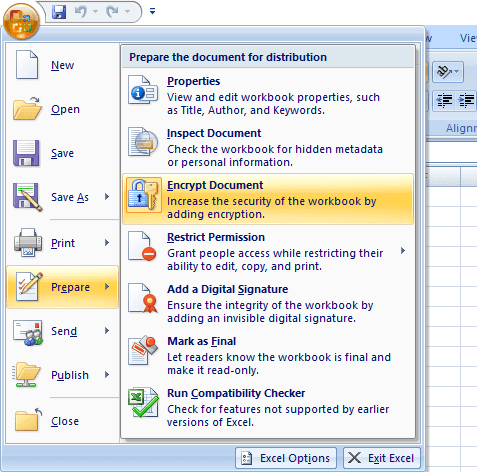477x472 pixels.
Task: Open the Customize Quick Access Toolbar dropdown
Action: pyautogui.click(x=152, y=12)
